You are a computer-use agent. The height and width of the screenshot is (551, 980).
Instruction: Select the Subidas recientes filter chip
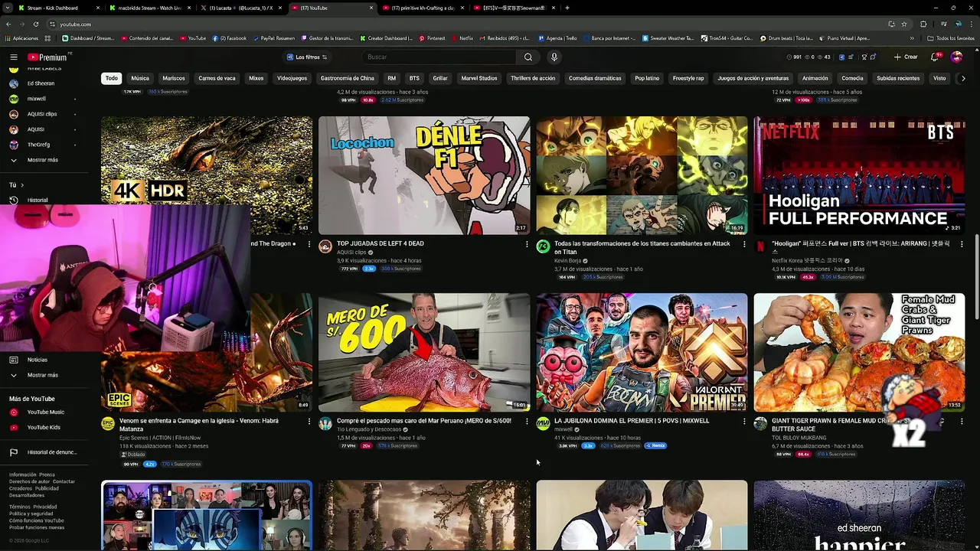click(898, 78)
